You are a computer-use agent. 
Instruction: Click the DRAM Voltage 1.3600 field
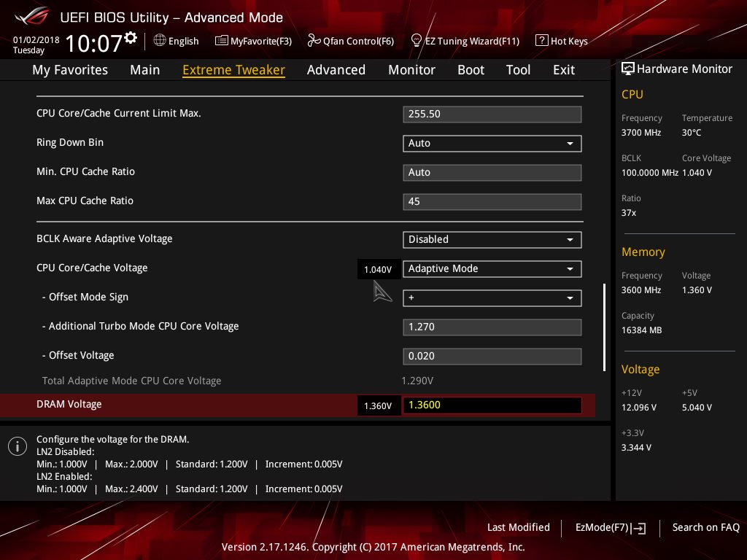[492, 405]
